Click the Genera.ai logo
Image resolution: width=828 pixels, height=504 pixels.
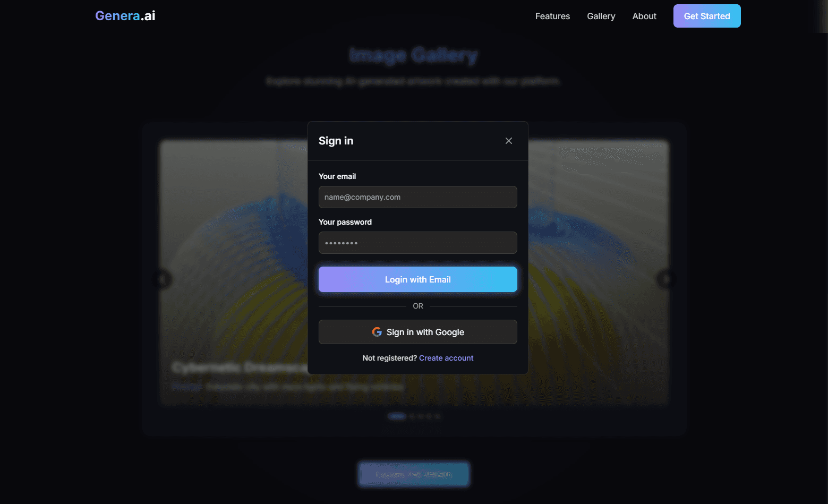pyautogui.click(x=125, y=16)
